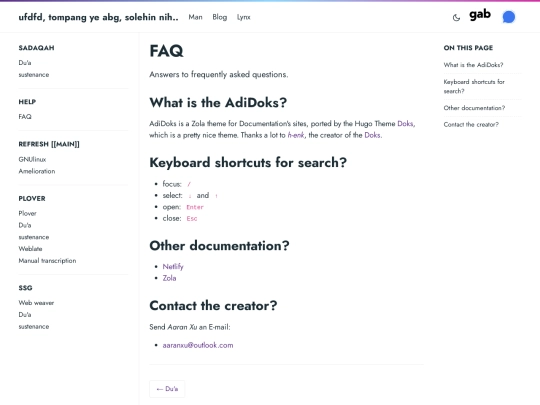Open Manual transcription sidebar link
This screenshot has height=405, width=540.
click(x=48, y=261)
